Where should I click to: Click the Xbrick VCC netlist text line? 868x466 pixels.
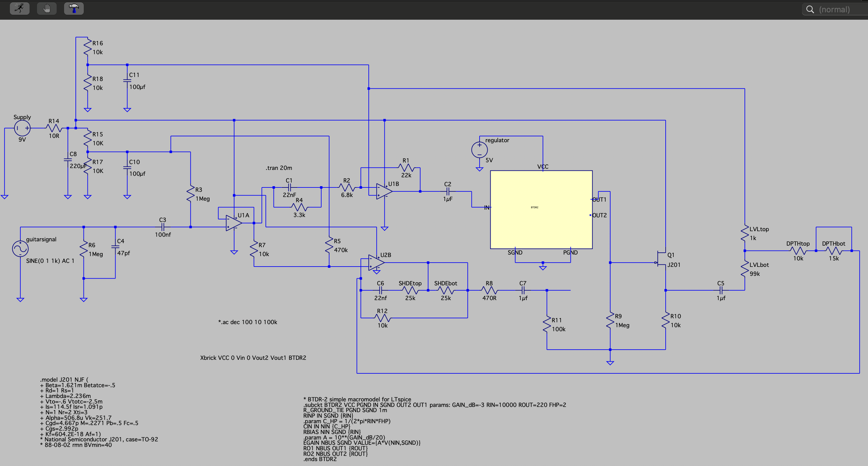253,358
